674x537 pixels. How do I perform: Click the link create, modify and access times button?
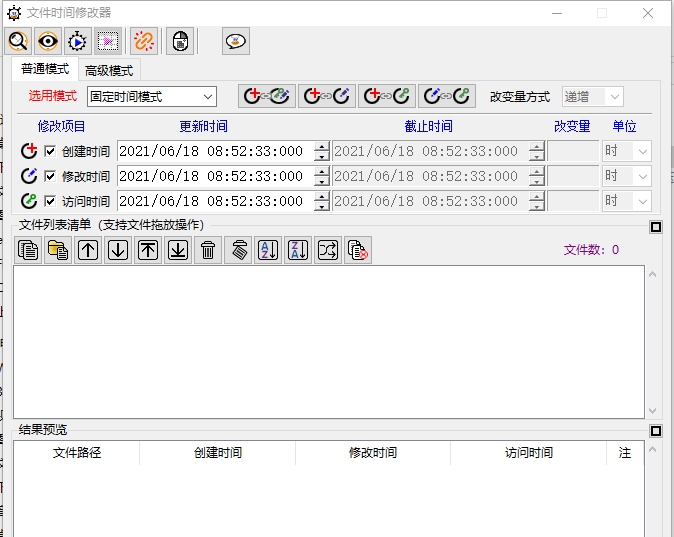(267, 95)
